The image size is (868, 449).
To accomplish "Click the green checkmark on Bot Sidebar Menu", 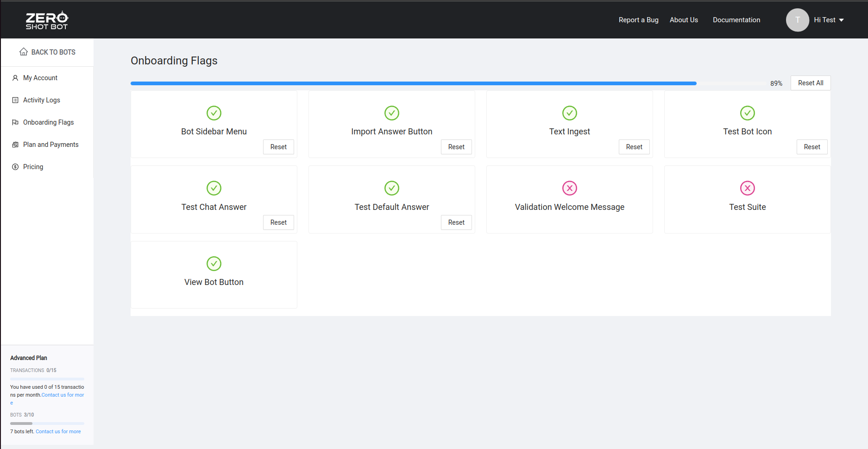I will [x=214, y=113].
